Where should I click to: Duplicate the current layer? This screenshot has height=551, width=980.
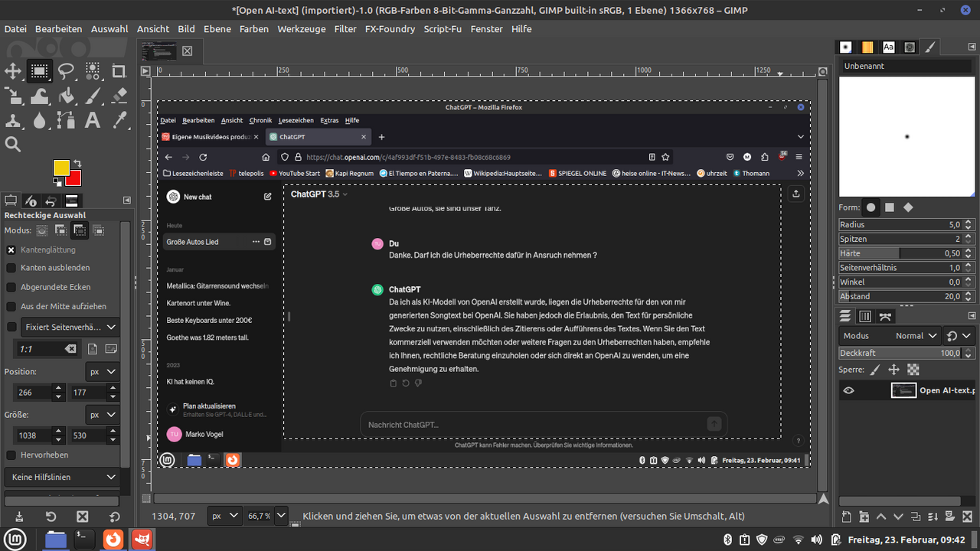pos(916,517)
